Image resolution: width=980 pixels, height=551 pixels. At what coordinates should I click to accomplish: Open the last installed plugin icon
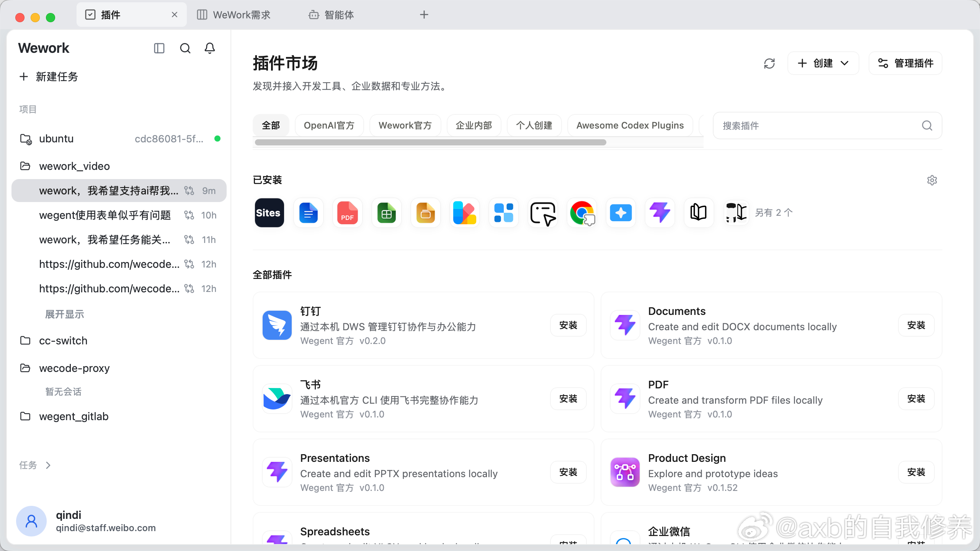tap(737, 213)
